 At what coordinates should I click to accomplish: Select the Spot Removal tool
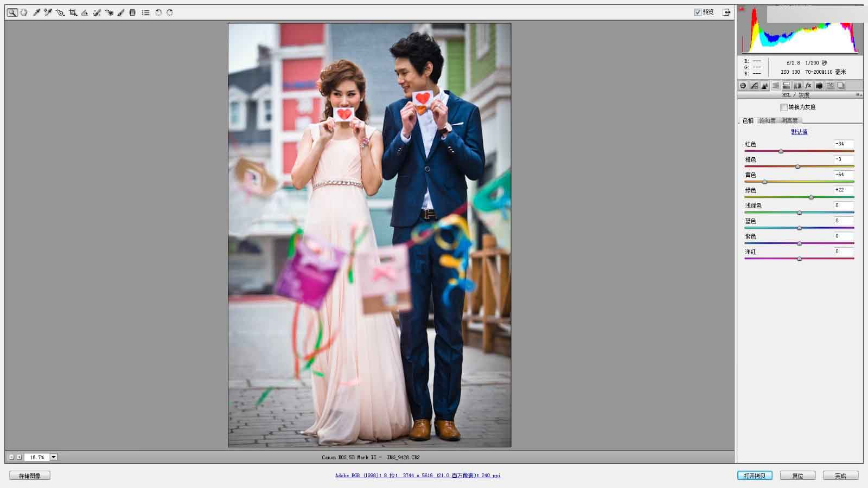tap(97, 12)
